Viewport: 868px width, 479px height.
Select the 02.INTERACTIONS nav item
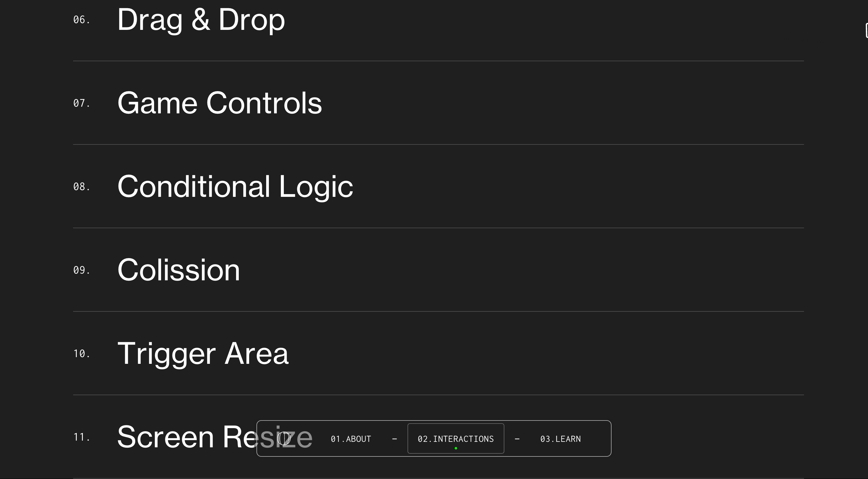pyautogui.click(x=456, y=438)
